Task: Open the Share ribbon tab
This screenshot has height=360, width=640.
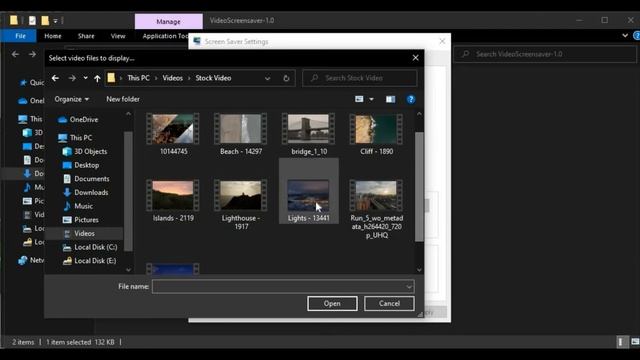Action: pyautogui.click(x=86, y=36)
